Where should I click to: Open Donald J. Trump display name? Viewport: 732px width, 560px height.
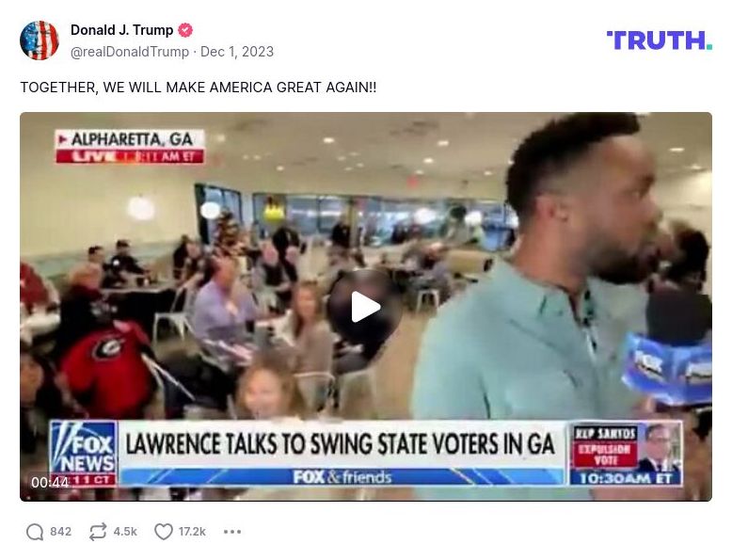click(x=122, y=30)
